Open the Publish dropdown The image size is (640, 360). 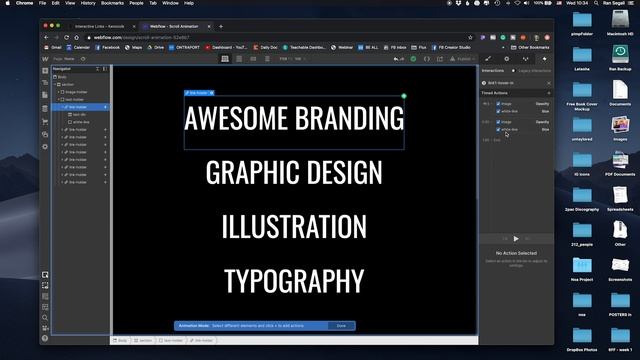[x=463, y=59]
